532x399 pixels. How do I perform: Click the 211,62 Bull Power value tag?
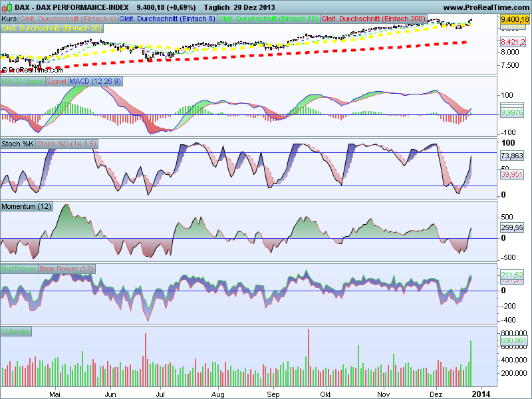(511, 274)
